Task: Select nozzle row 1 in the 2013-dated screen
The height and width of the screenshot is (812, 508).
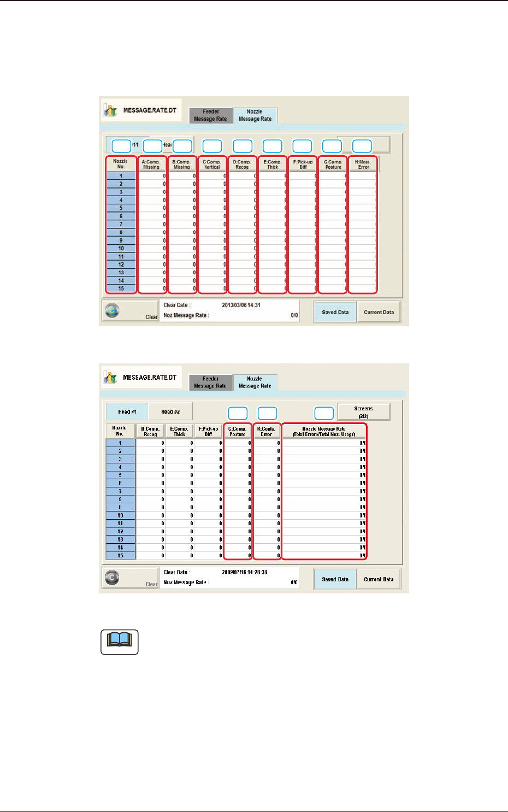Action: point(121,176)
